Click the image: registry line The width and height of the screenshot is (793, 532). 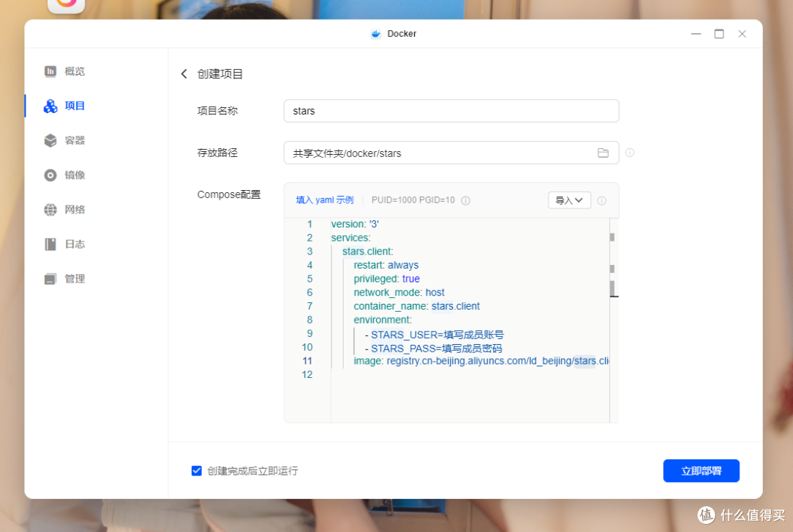tap(481, 361)
